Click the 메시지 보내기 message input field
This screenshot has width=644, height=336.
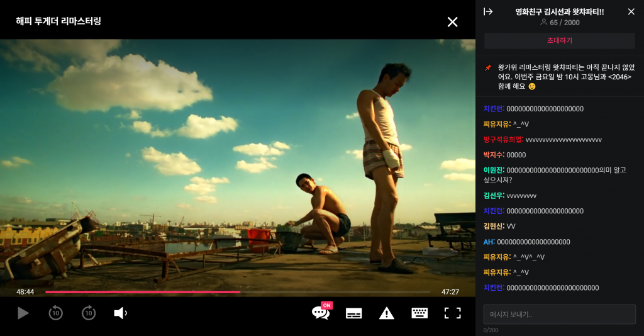point(559,314)
